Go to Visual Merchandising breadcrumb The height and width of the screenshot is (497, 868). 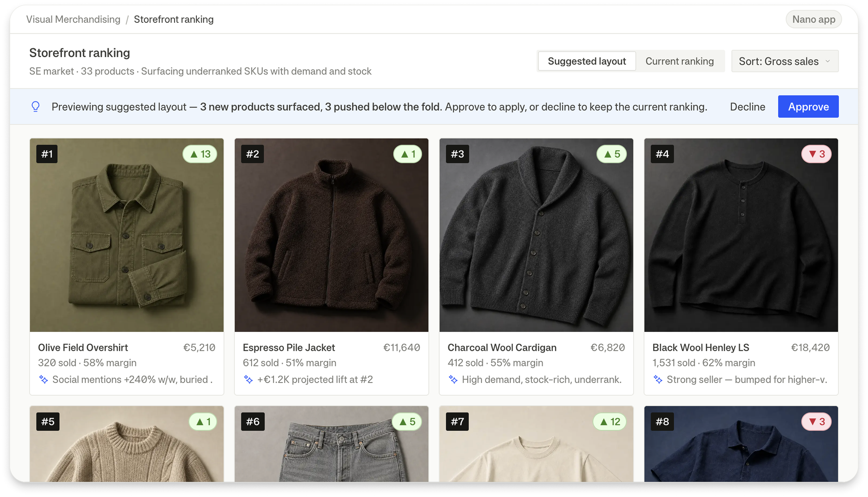pos(73,19)
